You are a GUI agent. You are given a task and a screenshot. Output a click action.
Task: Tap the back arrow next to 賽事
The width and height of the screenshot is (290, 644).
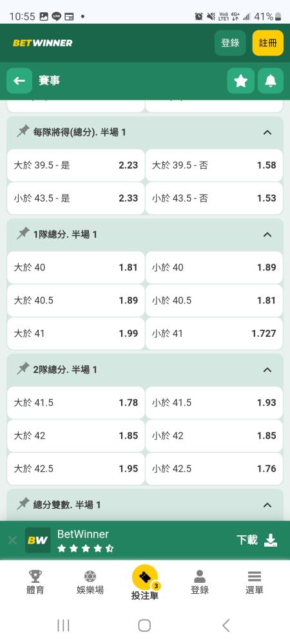pyautogui.click(x=19, y=81)
